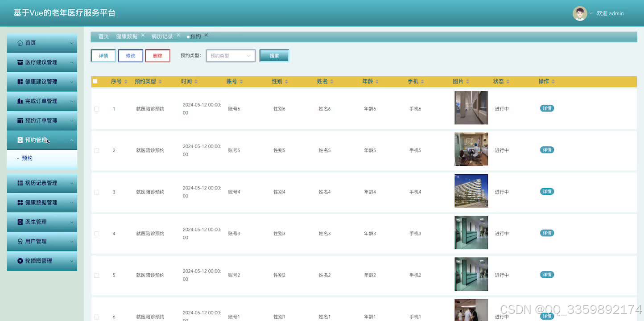Viewport: 644px width, 321px height.
Task: Open the 预约类型 dropdown filter
Action: point(231,56)
